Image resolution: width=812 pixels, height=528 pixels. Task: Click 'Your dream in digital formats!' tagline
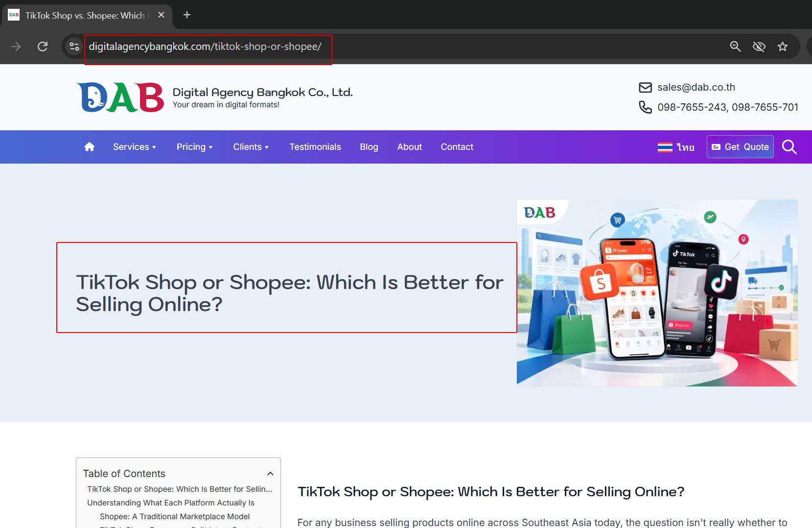(226, 105)
